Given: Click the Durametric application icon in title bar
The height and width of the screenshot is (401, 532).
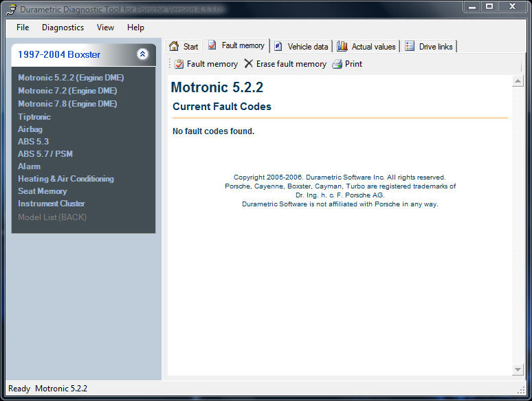Looking at the screenshot, I should [x=11, y=9].
